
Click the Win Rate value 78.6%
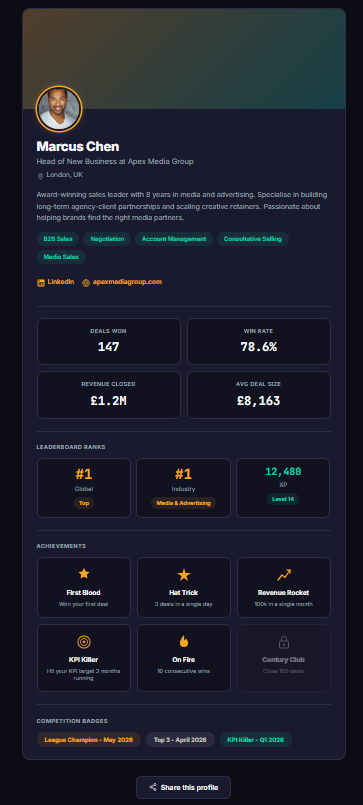[x=259, y=347]
